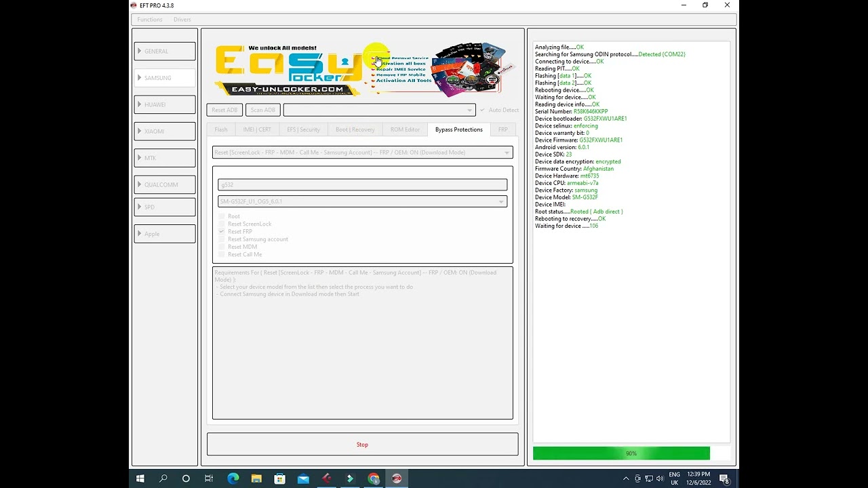868x488 pixels.
Task: Click the 'Firmware Country: Afghanistan' log line
Action: (574, 169)
